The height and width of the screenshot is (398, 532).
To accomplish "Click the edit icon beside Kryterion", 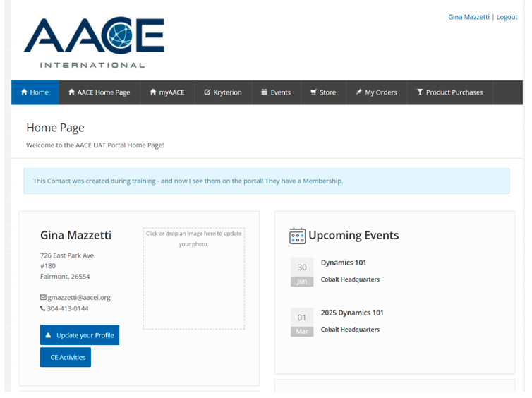I will point(207,92).
